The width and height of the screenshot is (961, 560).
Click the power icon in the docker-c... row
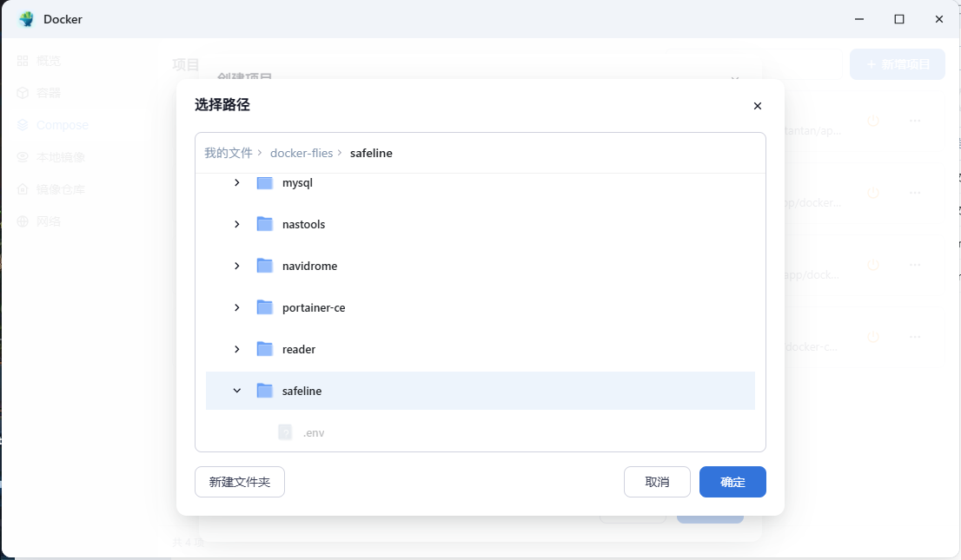873,337
